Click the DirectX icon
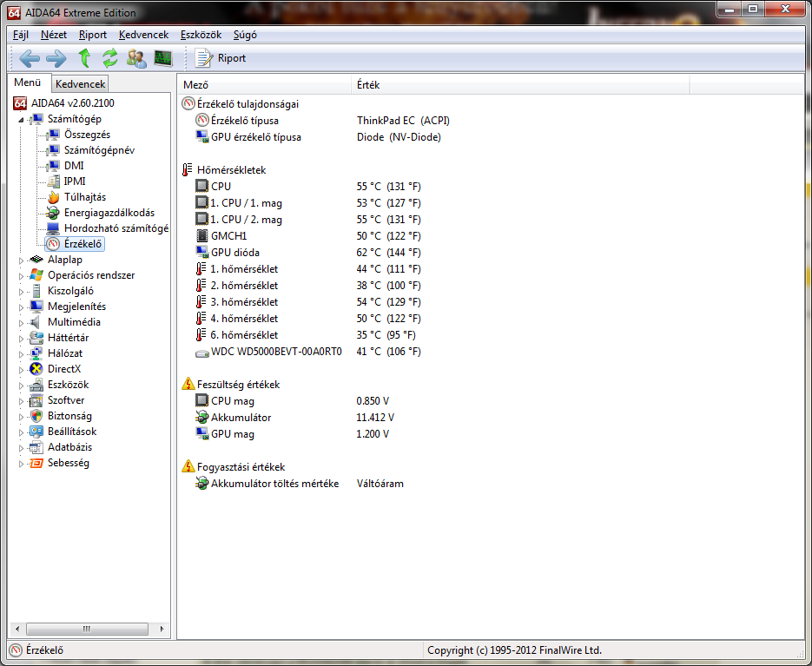The height and width of the screenshot is (666, 812). tap(36, 369)
